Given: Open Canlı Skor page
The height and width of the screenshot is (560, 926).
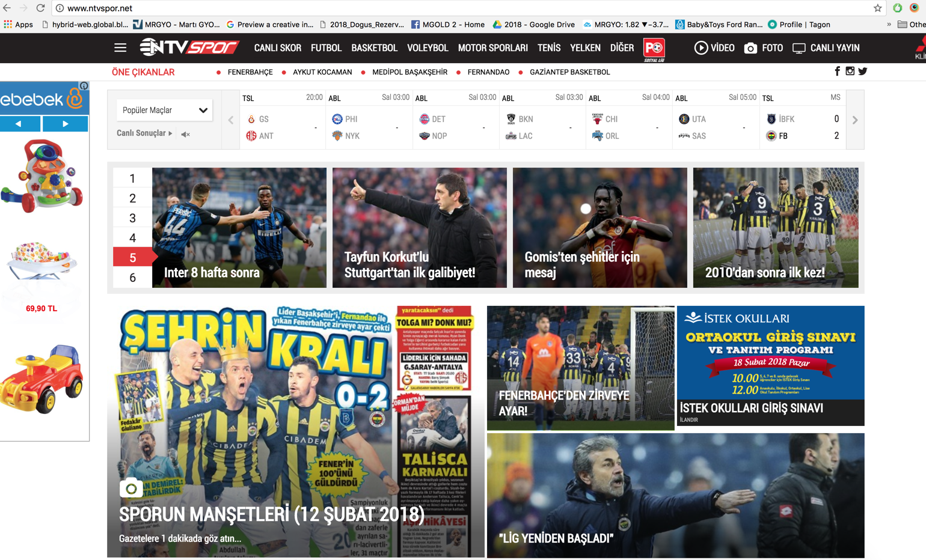Looking at the screenshot, I should click(278, 48).
